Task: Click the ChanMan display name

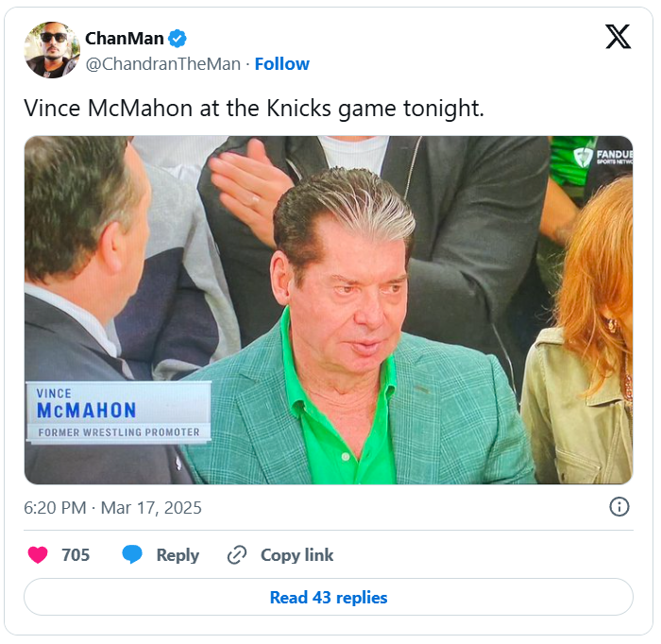Action: 124,38
